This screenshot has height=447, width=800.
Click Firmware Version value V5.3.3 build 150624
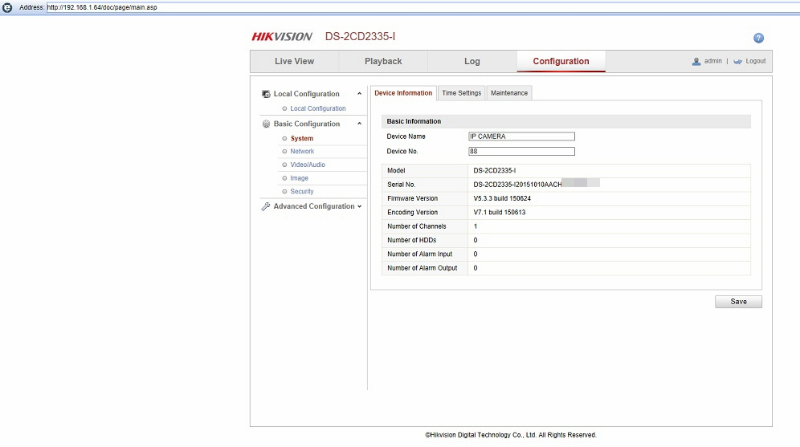(502, 198)
